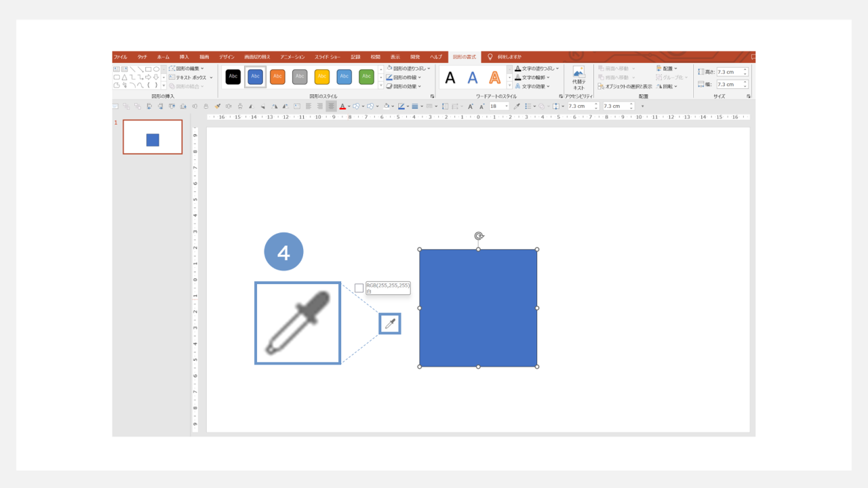Click the lightbulb Tell Me icon
This screenshot has width=868, height=488.
[490, 57]
